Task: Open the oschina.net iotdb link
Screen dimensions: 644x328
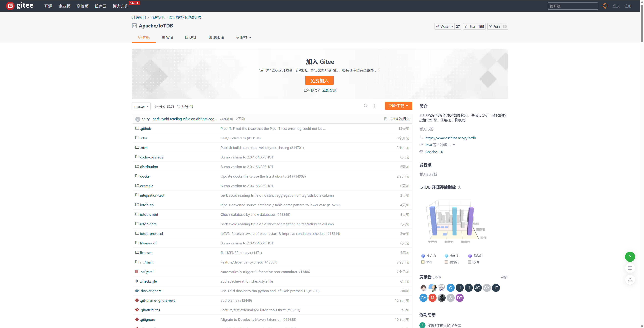Action: pyautogui.click(x=450, y=138)
